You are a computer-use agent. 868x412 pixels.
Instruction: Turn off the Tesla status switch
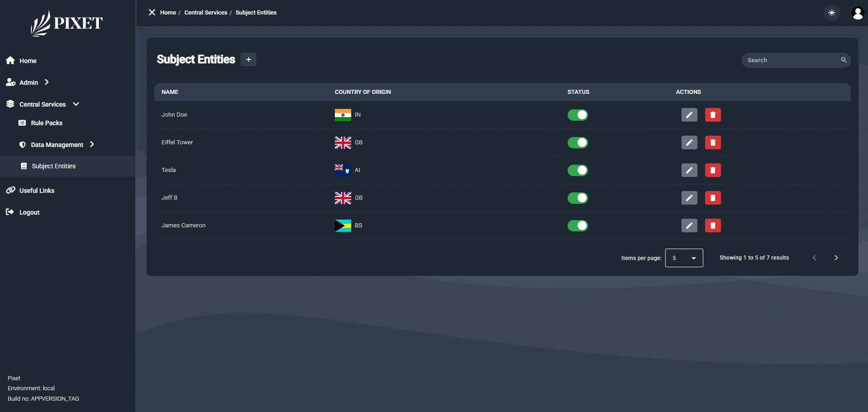(x=578, y=170)
